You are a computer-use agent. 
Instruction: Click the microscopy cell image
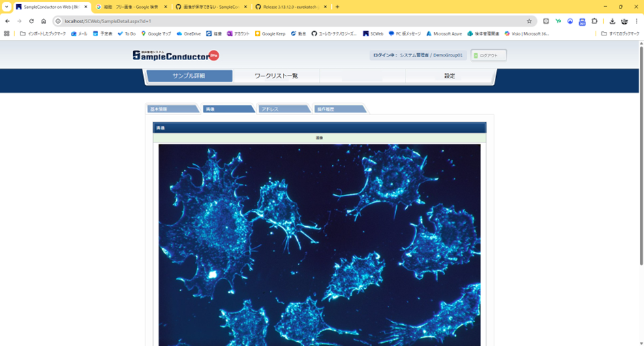point(319,244)
